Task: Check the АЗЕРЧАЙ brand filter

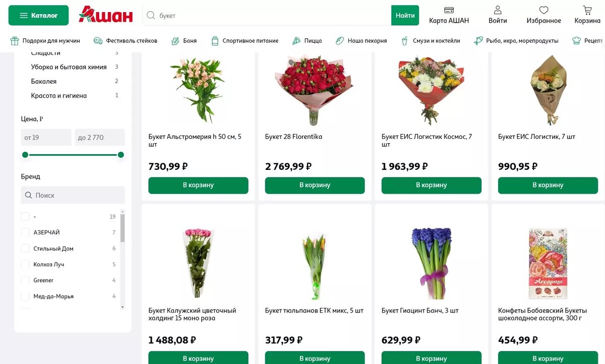Action: [25, 232]
